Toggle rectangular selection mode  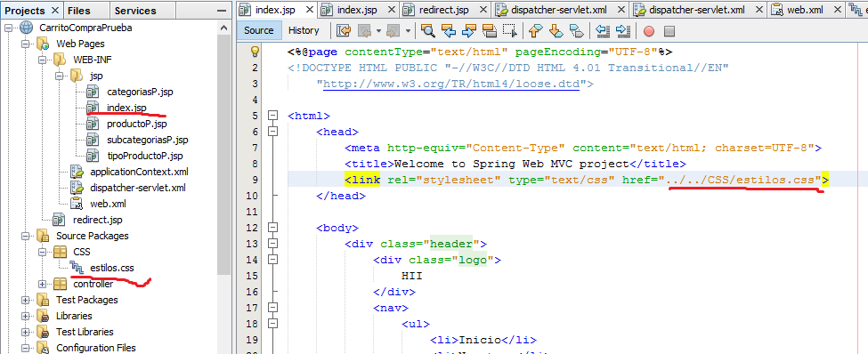[509, 30]
